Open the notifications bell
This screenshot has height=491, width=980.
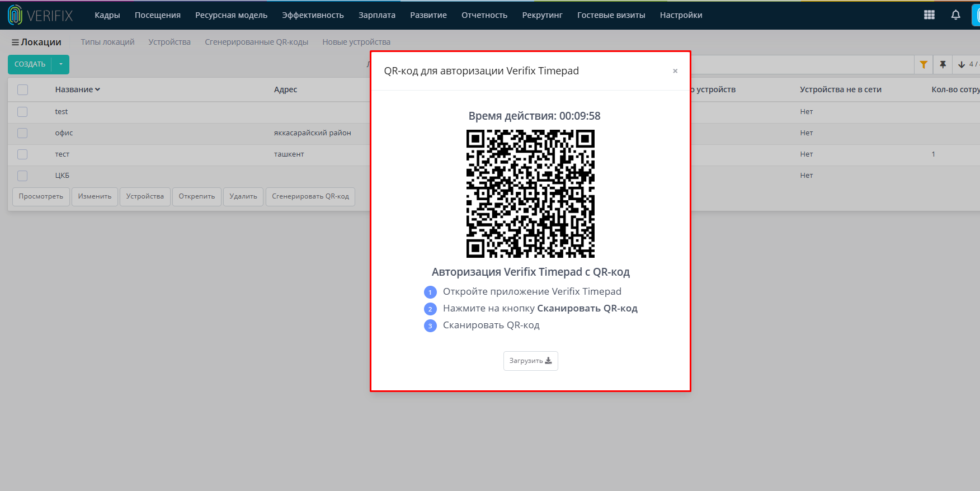click(955, 15)
